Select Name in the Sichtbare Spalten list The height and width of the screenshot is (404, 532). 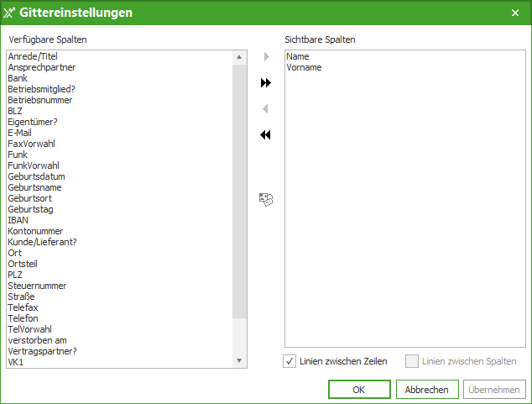click(298, 56)
